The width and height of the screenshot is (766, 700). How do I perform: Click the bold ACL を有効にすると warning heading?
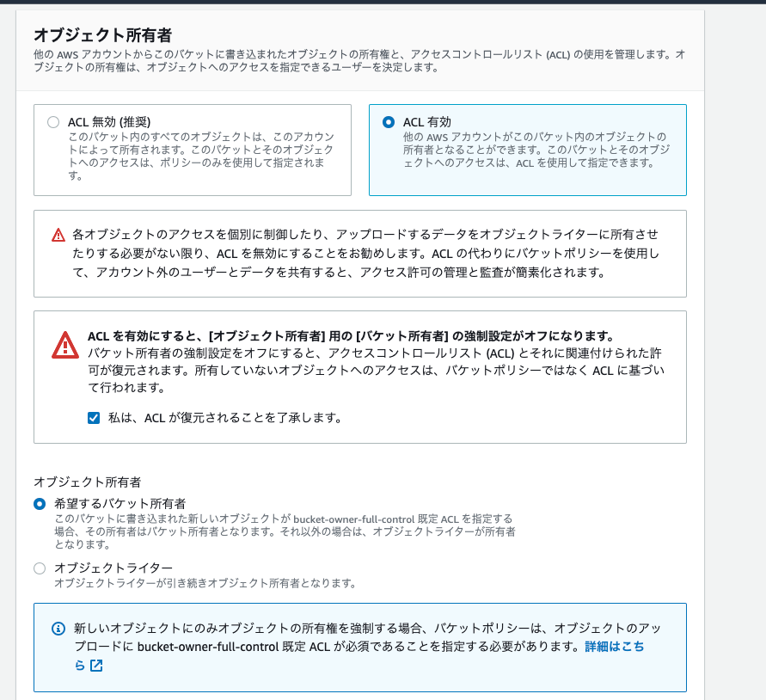pyautogui.click(x=351, y=336)
